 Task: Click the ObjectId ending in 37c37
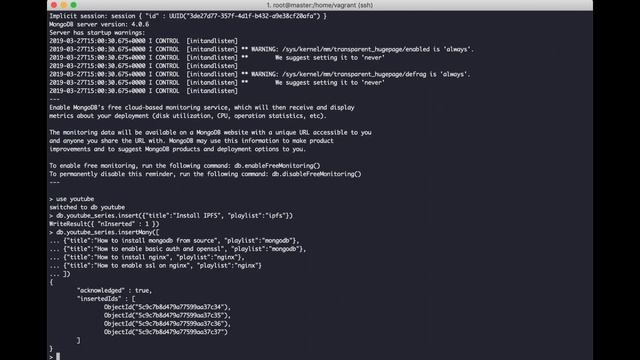166,332
